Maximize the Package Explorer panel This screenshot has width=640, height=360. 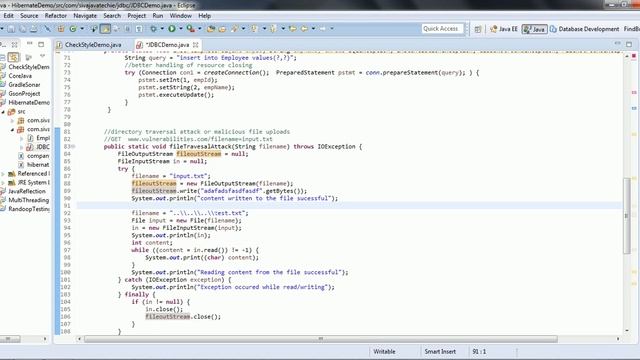pyautogui.click(x=41, y=44)
